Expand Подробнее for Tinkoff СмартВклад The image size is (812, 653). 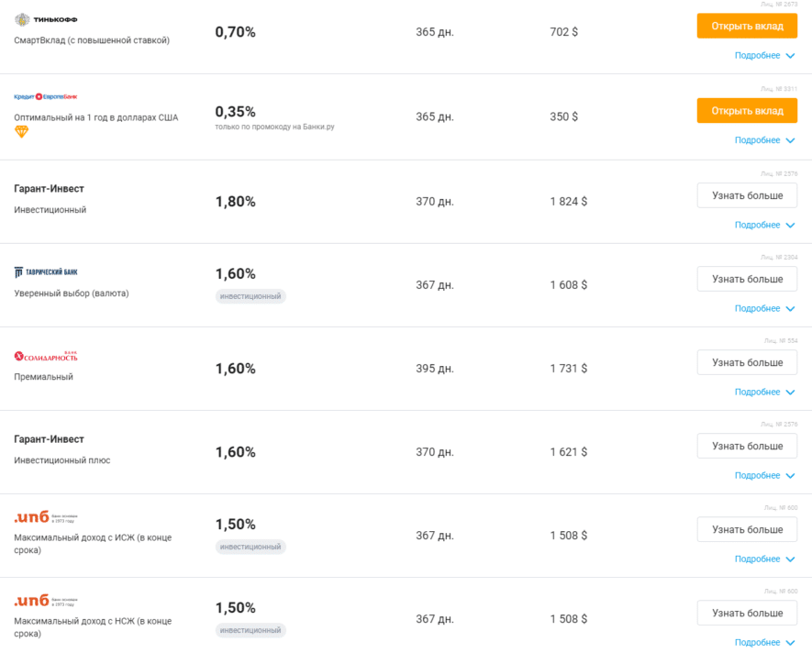coord(764,56)
